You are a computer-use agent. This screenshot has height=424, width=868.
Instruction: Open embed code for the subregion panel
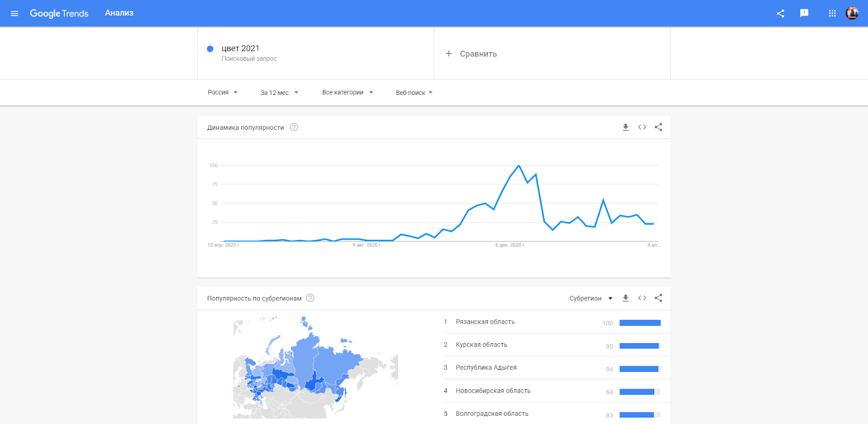click(x=642, y=298)
